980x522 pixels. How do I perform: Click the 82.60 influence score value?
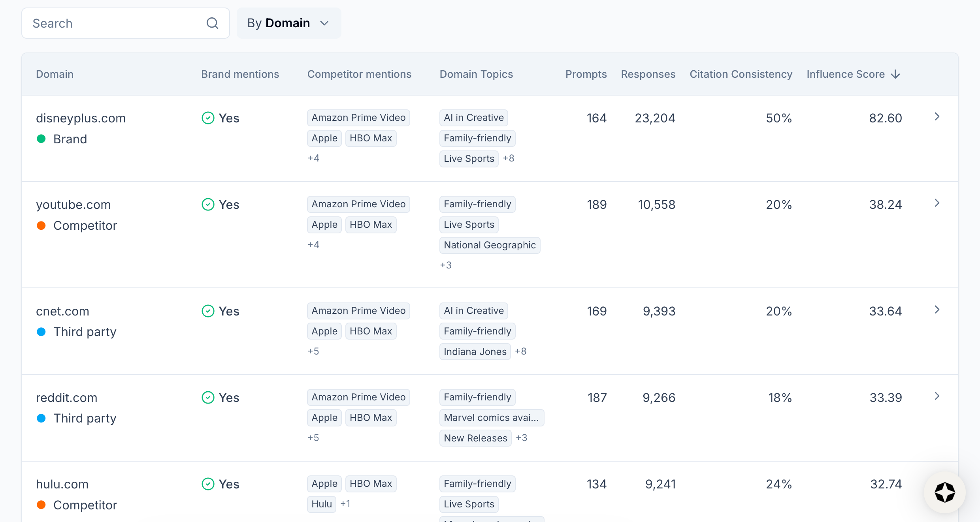tap(886, 118)
